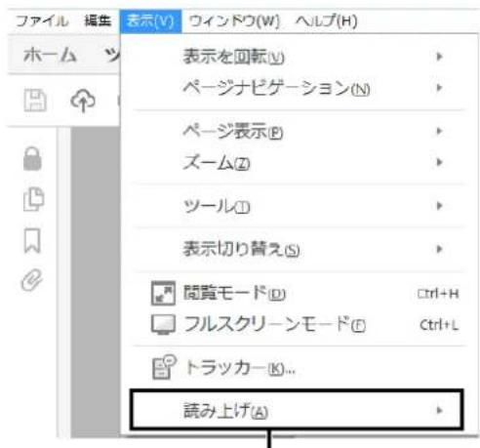Expand 読み上げ(A) submenu

[297, 410]
